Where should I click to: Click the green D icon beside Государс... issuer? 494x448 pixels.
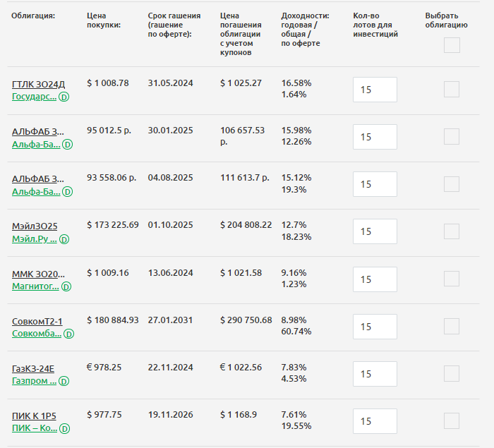point(64,97)
